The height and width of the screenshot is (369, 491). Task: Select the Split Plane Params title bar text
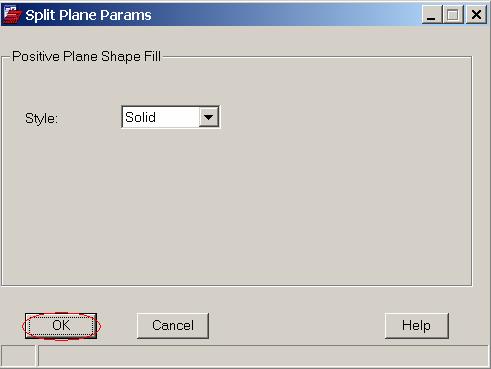(88, 15)
